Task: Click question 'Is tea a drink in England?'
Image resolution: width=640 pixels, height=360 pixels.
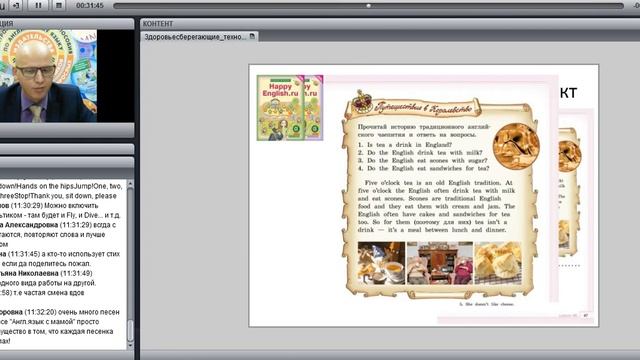Action: (x=404, y=144)
